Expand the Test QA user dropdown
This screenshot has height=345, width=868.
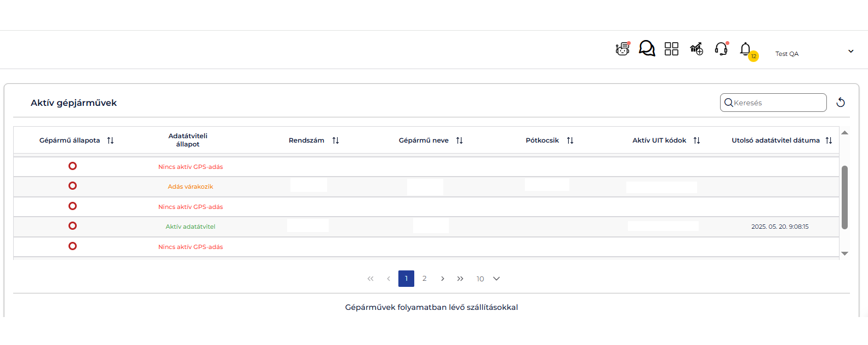point(850,52)
